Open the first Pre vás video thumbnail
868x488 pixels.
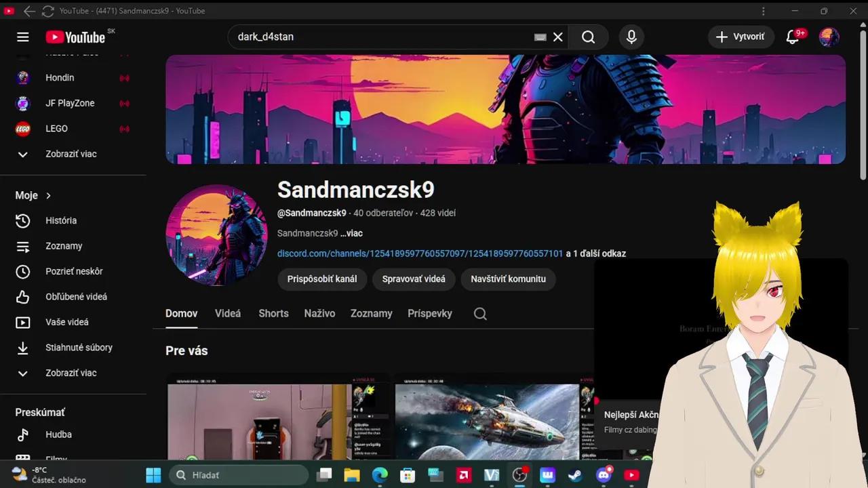click(278, 417)
